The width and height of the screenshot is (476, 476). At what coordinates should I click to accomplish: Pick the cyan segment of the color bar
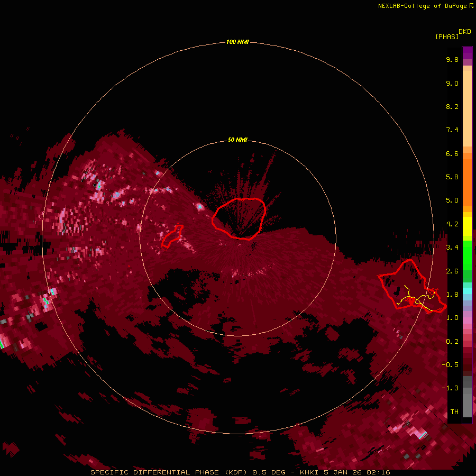click(467, 291)
